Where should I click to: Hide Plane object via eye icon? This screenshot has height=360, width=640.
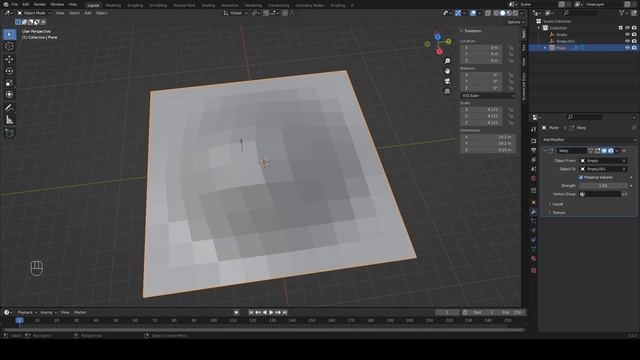tap(627, 48)
